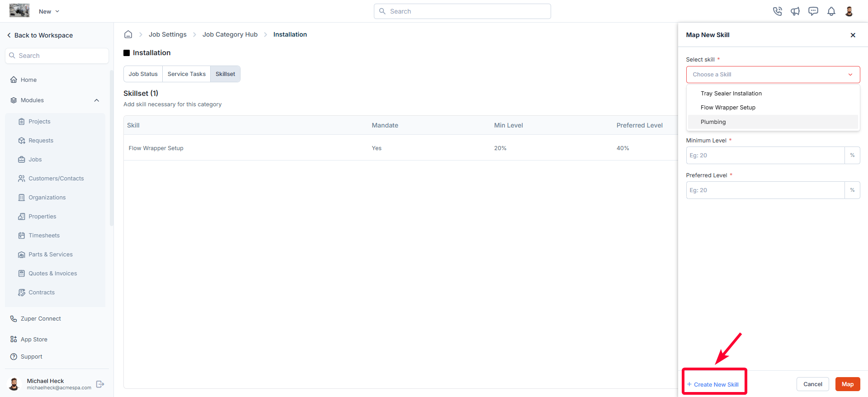Close the Map New Skill panel
The image size is (868, 397).
853,35
